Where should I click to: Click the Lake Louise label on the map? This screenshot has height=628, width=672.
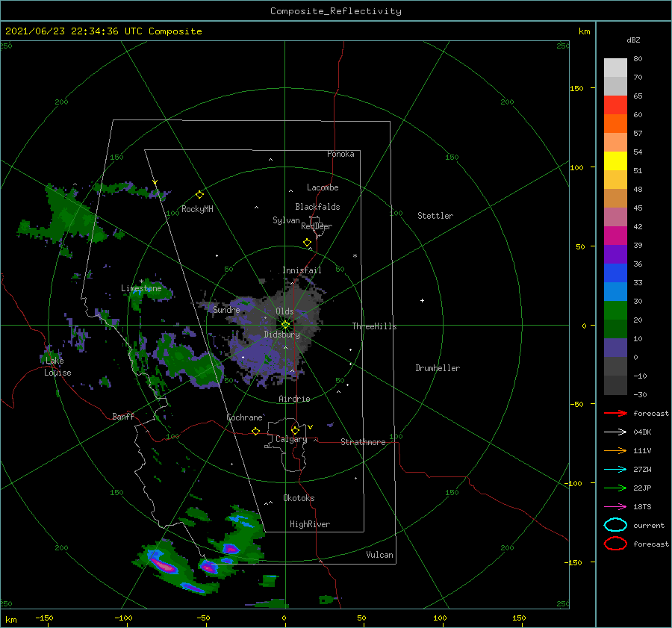click(57, 367)
